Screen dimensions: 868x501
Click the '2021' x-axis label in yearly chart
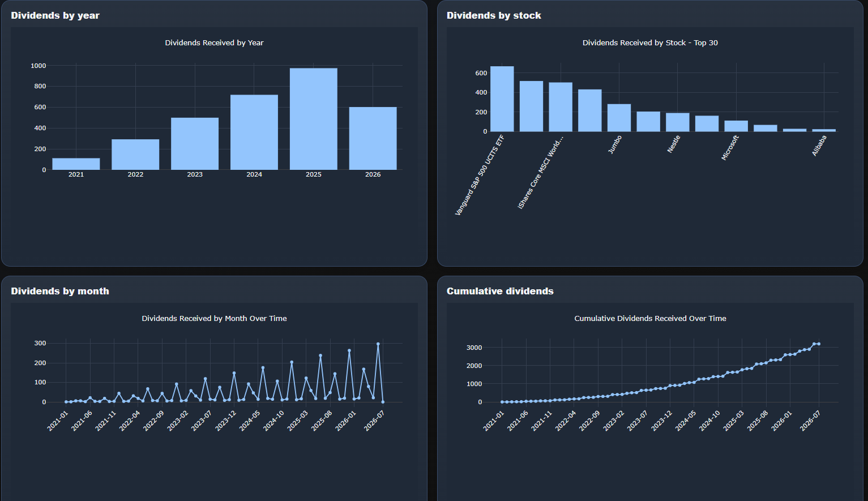pyautogui.click(x=76, y=174)
